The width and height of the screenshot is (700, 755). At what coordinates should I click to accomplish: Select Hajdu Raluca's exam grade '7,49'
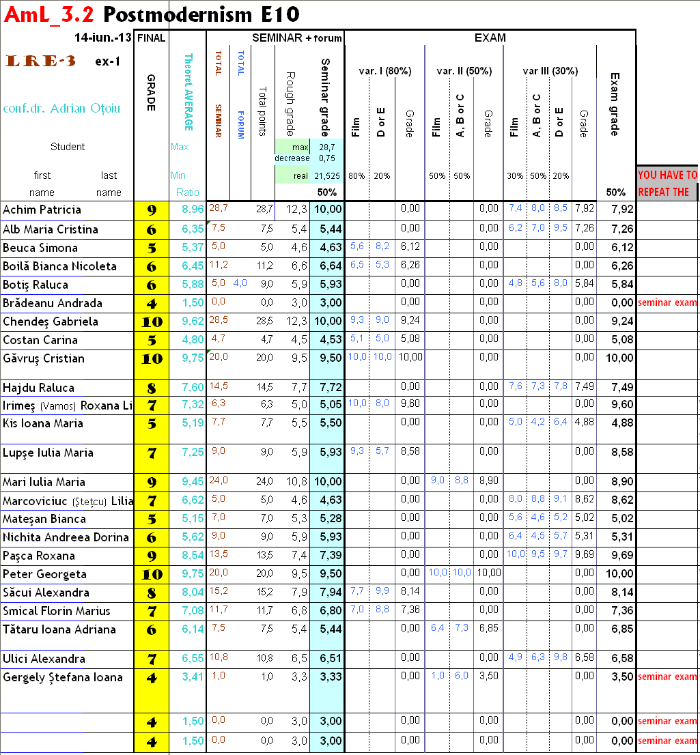[622, 388]
